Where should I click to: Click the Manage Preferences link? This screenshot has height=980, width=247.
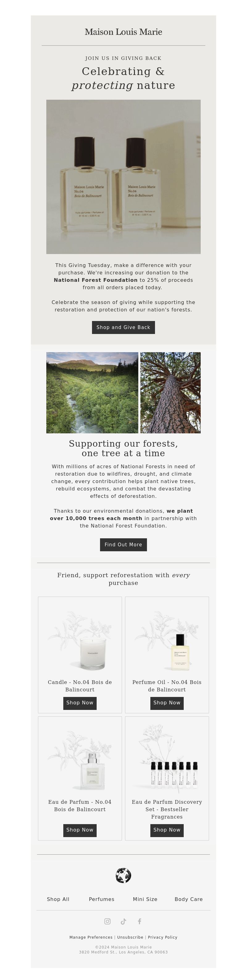(x=91, y=937)
